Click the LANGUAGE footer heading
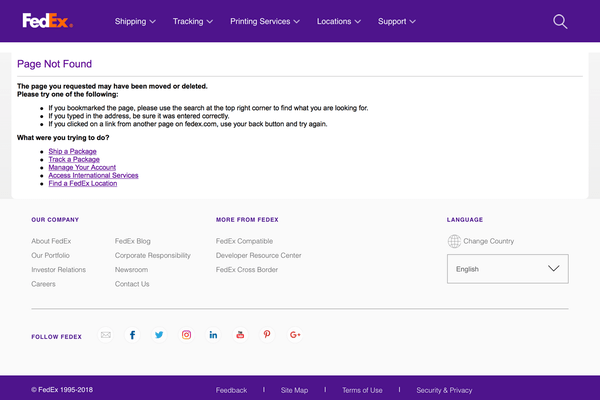600x400 pixels. click(x=465, y=220)
